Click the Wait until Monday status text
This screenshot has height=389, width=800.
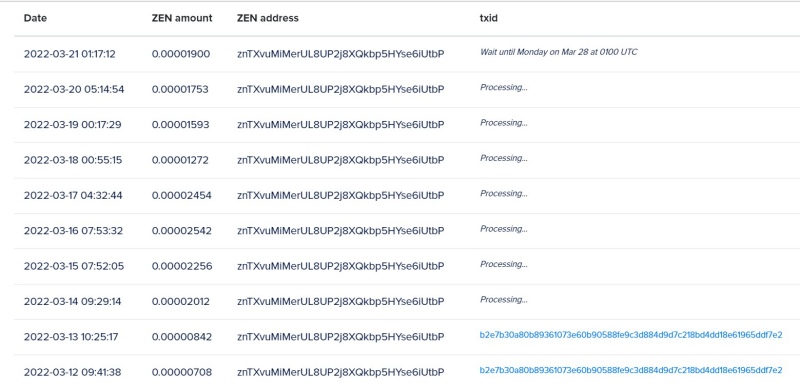[x=558, y=52]
